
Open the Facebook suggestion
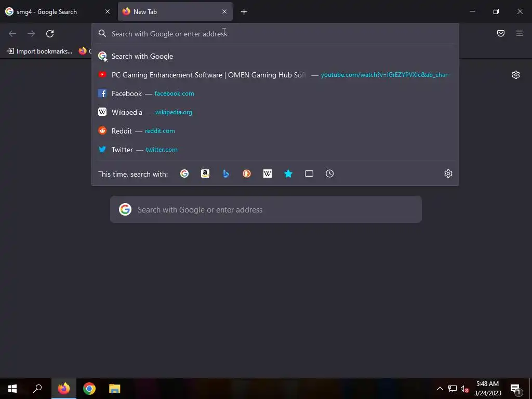click(275, 94)
